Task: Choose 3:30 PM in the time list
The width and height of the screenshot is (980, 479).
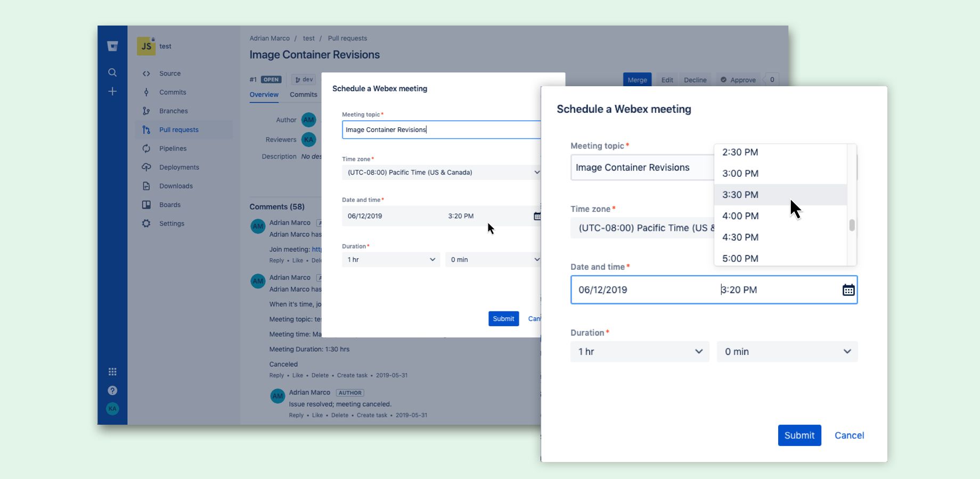Action: pyautogui.click(x=780, y=195)
